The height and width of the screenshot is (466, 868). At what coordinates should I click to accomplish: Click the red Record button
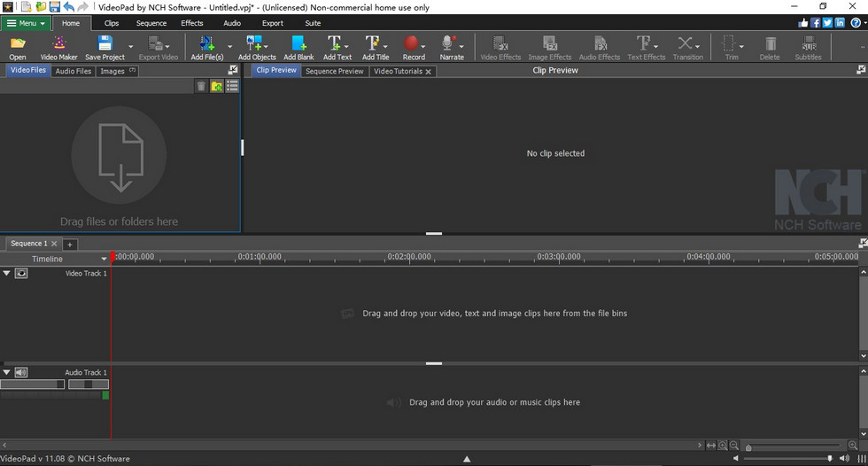(411, 43)
